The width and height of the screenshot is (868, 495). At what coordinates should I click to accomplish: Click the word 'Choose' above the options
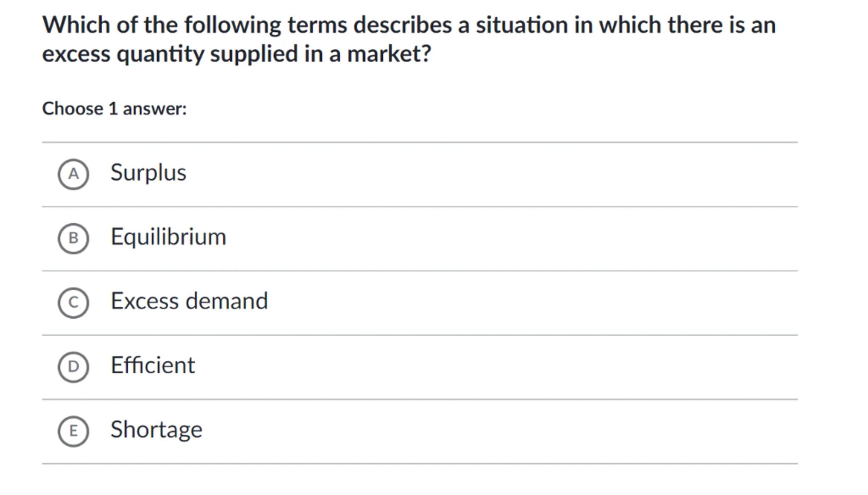click(x=72, y=109)
